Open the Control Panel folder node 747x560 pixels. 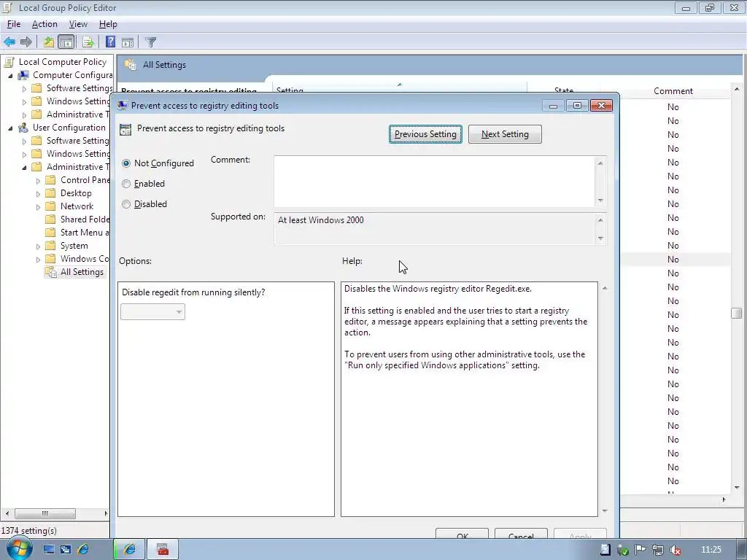85,180
